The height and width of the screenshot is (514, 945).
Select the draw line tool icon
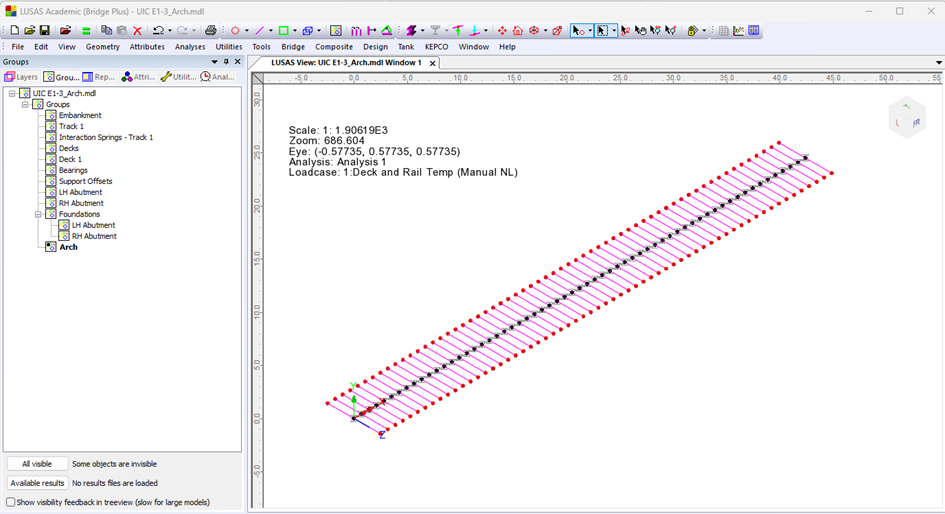260,31
